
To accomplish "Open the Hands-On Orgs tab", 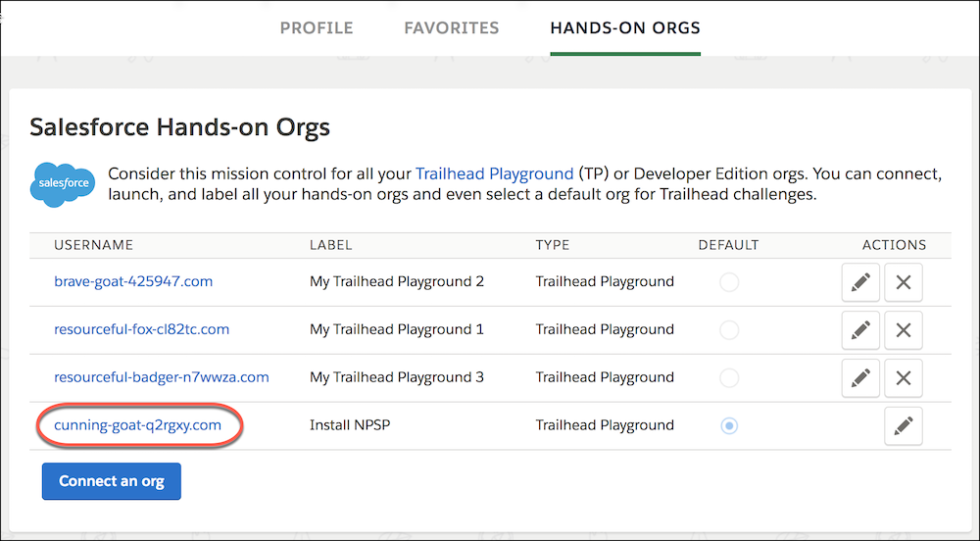I will point(625,28).
